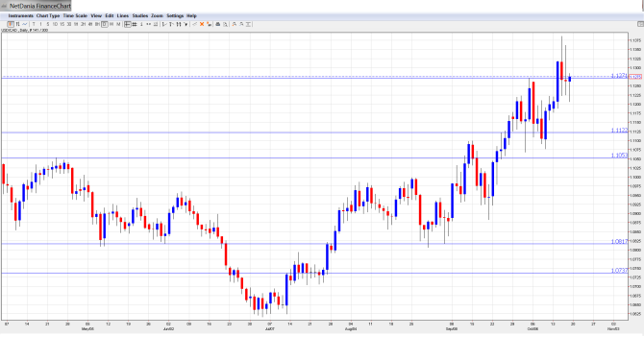Image resolution: width=644 pixels, height=361 pixels.
Task: Switch to Monthly (M) time scale
Action: [118, 25]
